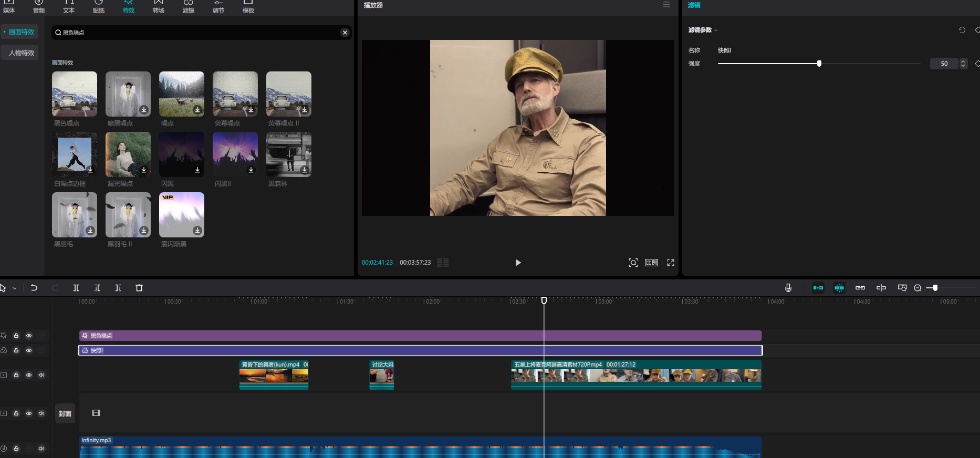This screenshot has width=980, height=458.
Task: Toggle the main track magnet (highlighted) button
Action: coord(818,288)
